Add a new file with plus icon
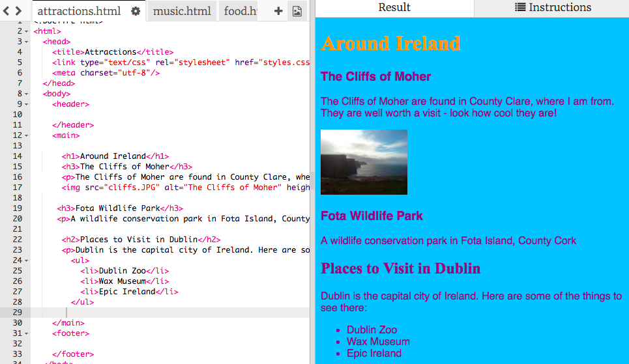Viewport: 629px width, 364px height. coord(278,11)
